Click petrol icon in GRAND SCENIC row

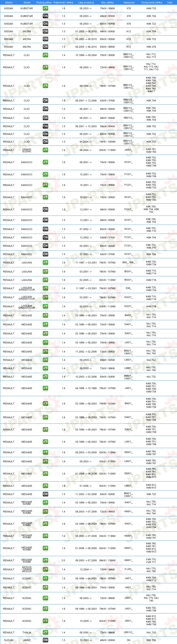45,150
